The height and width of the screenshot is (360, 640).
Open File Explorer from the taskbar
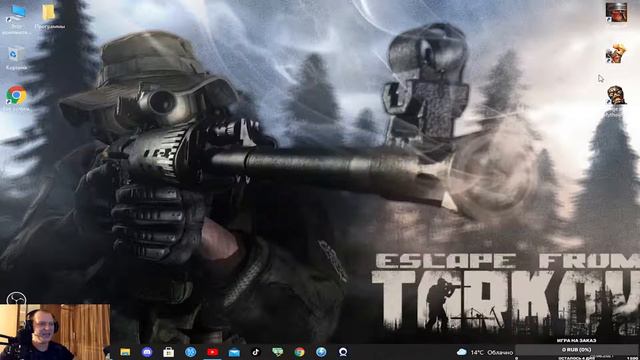pyautogui.click(x=125, y=352)
